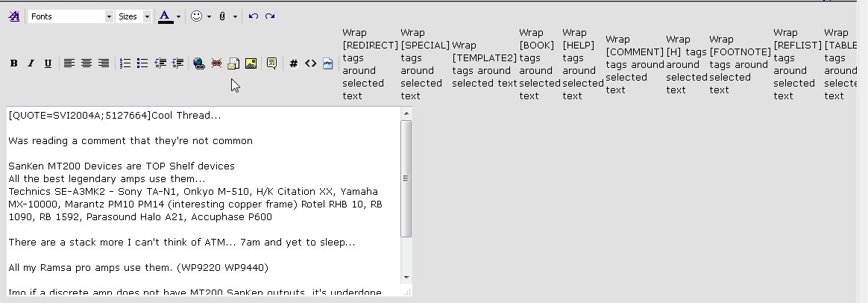Wrap CODE tags using hash icon
The image size is (868, 303).
click(293, 63)
